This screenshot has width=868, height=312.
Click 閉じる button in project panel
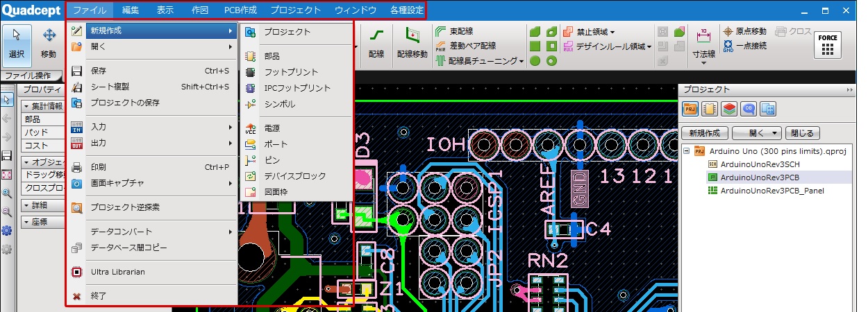803,133
